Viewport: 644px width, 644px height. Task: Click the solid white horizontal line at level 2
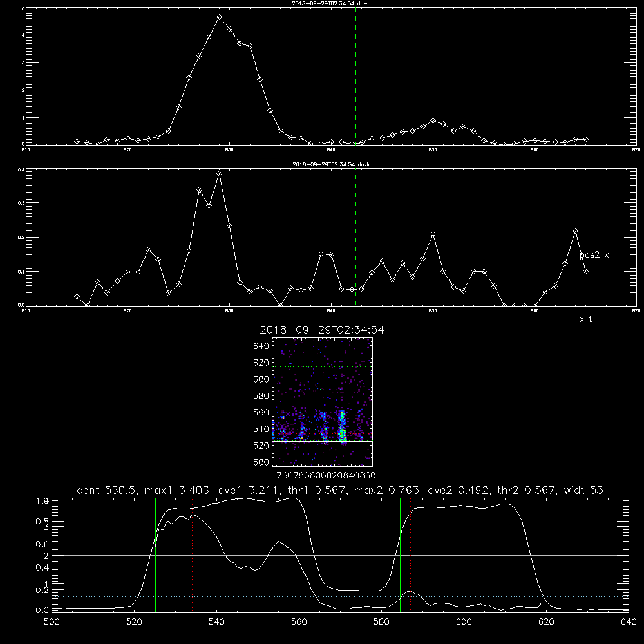[x=340, y=555]
